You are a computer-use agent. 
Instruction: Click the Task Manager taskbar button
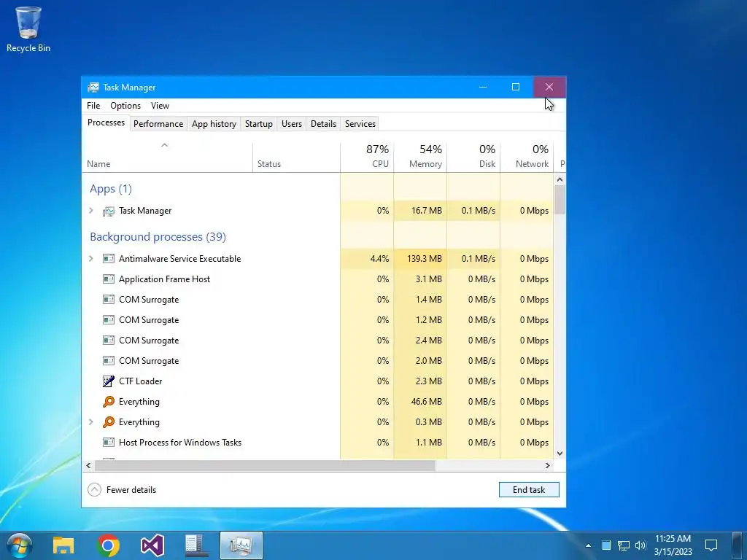pos(241,545)
